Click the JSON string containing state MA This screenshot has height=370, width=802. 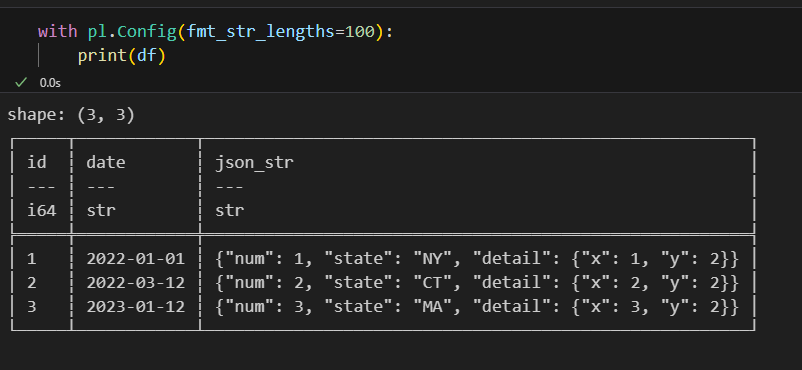[x=477, y=307]
